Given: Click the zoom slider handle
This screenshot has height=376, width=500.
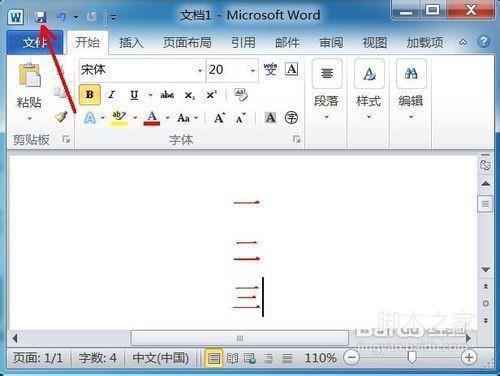Looking at the screenshot, I should point(412,358).
